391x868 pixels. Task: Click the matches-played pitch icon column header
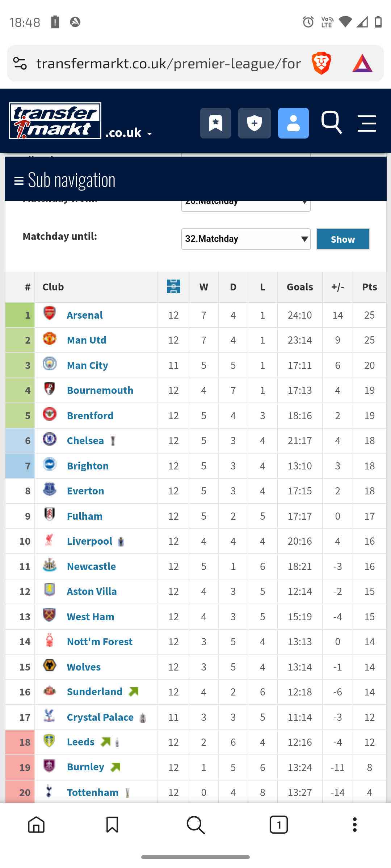pyautogui.click(x=173, y=286)
